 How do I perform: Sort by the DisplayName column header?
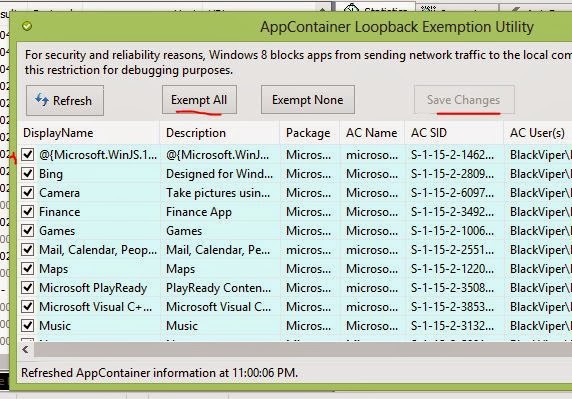pos(89,133)
